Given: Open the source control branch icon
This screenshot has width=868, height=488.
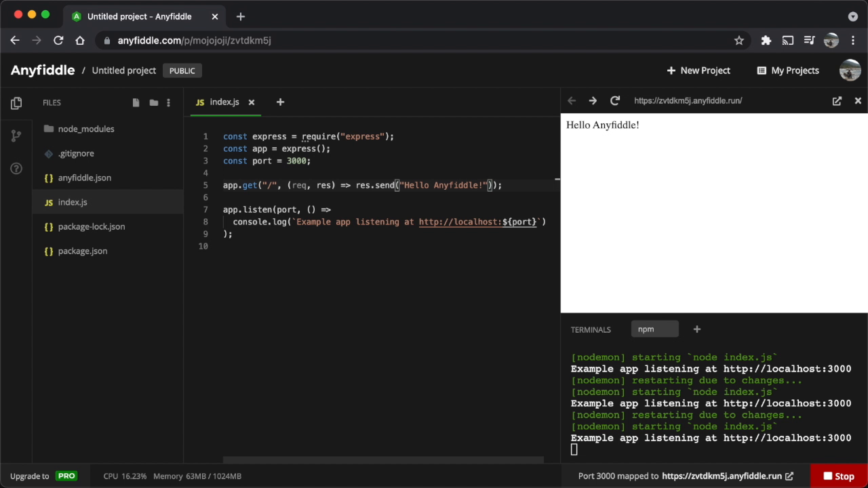Looking at the screenshot, I should 16,136.
